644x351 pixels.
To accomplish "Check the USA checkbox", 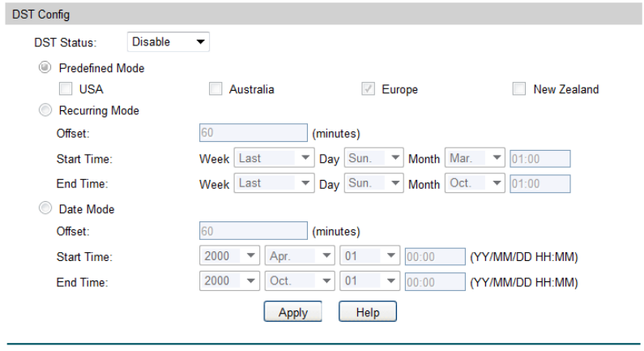I will tap(66, 89).
